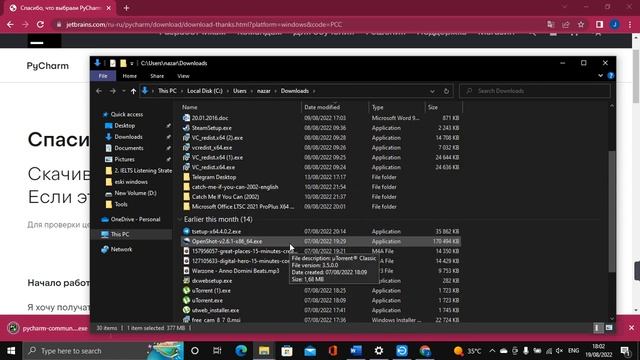The image size is (640, 360).
Task: Open Chrome side panel icon
Action: [x=599, y=24]
